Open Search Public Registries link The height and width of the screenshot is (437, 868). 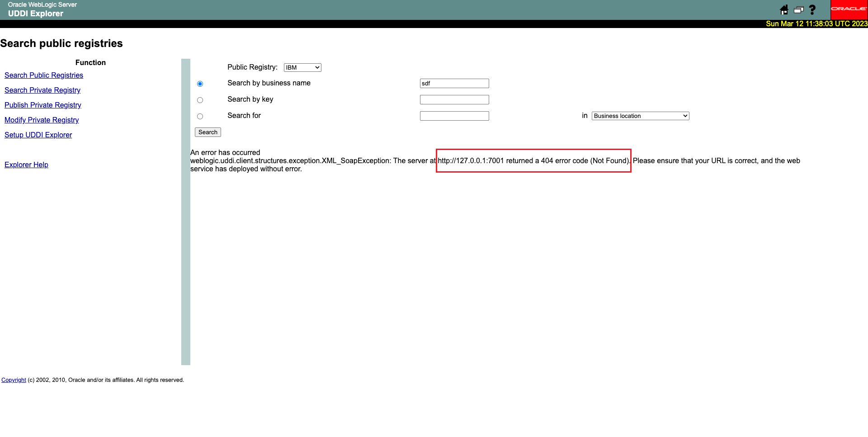coord(44,75)
